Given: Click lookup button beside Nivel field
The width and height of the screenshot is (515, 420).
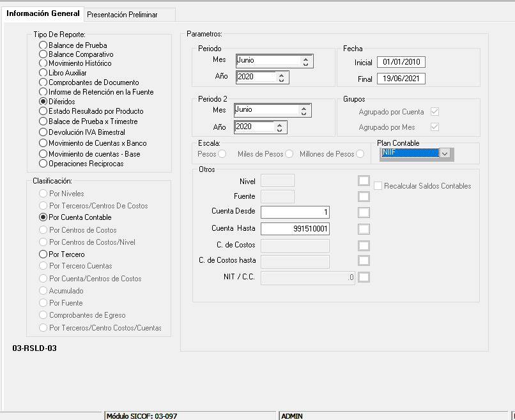Looking at the screenshot, I should point(364,181).
